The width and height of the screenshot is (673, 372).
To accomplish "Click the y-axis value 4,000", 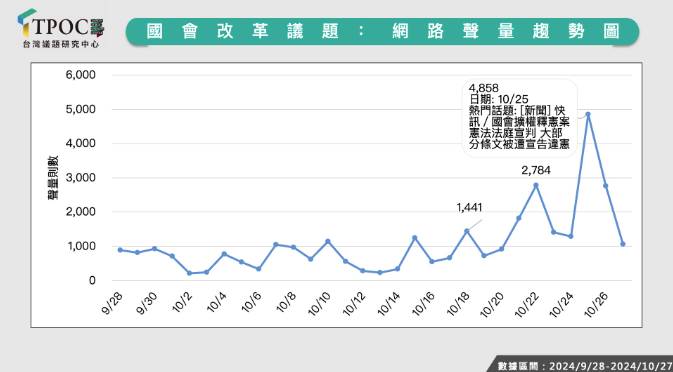I will (x=80, y=143).
